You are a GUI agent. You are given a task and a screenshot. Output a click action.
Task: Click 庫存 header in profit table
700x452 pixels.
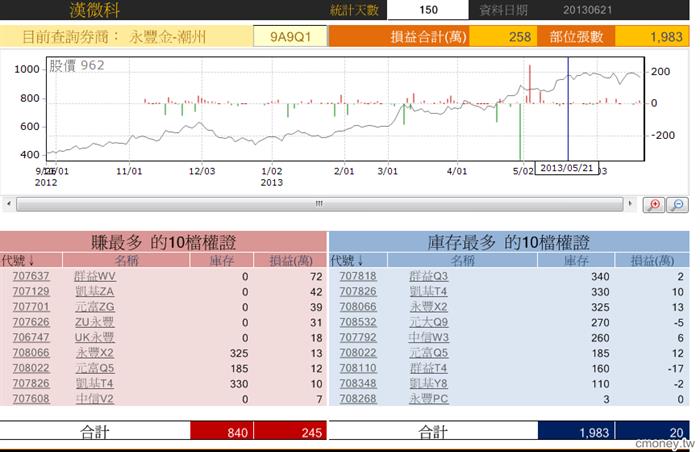[222, 260]
